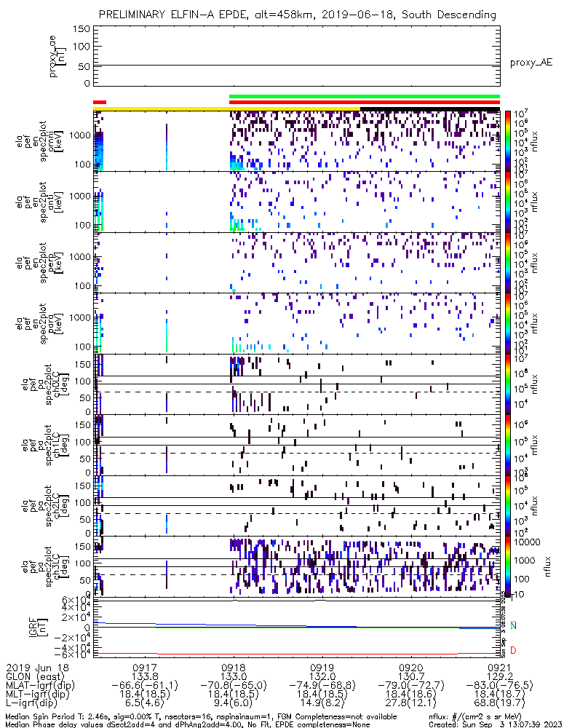This screenshot has width=564, height=728.
Task: Click the ch1LC panel color bar
Action: coord(508,445)
